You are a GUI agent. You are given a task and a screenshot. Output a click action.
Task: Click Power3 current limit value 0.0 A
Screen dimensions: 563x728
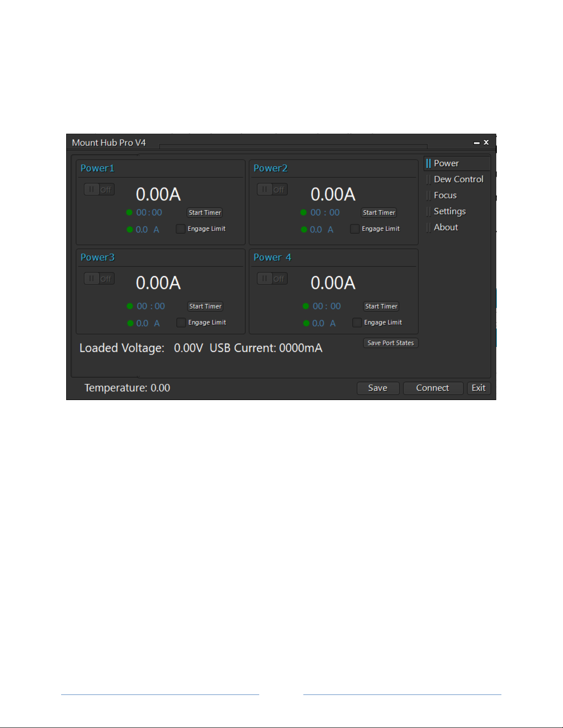click(148, 323)
